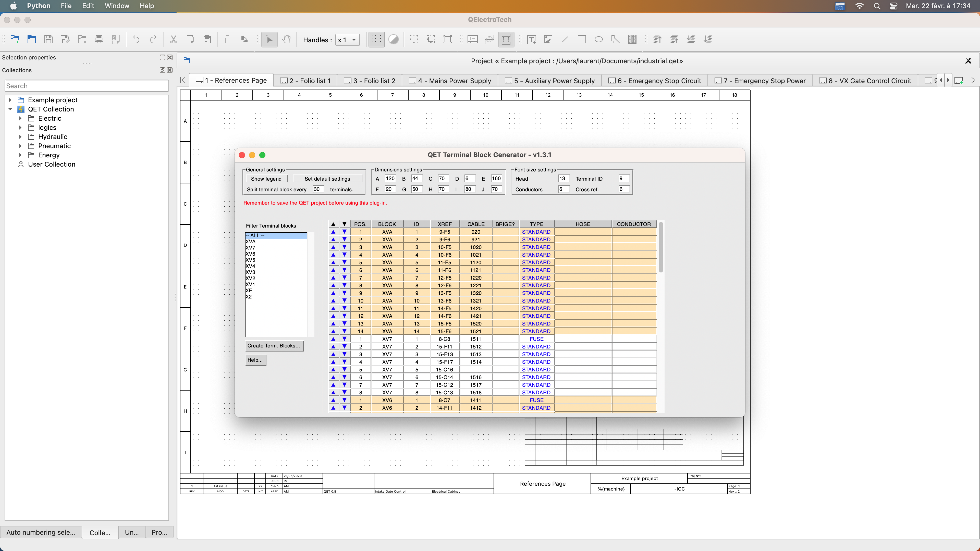Select the line drawing tool

[x=565, y=40]
